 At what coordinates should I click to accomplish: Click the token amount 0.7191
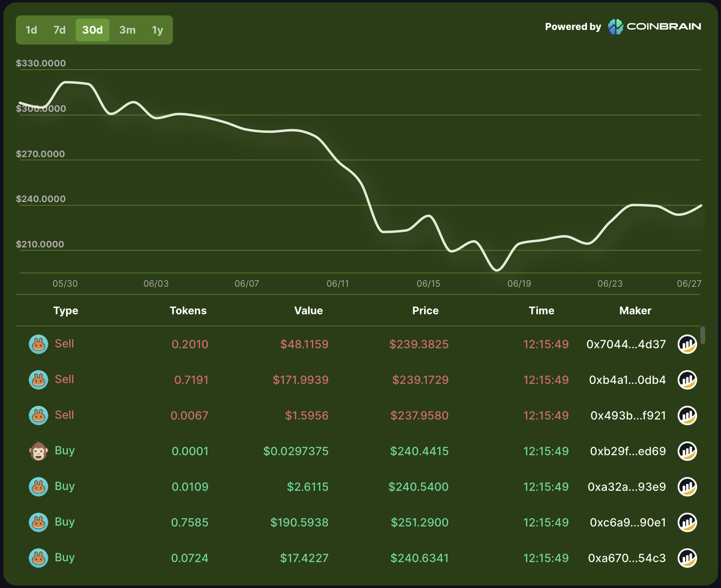(x=191, y=380)
